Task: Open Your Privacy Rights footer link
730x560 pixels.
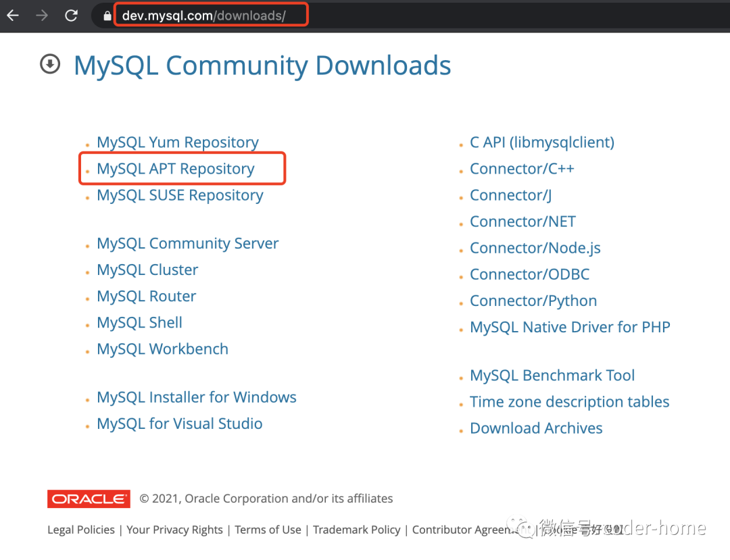Action: 174,530
